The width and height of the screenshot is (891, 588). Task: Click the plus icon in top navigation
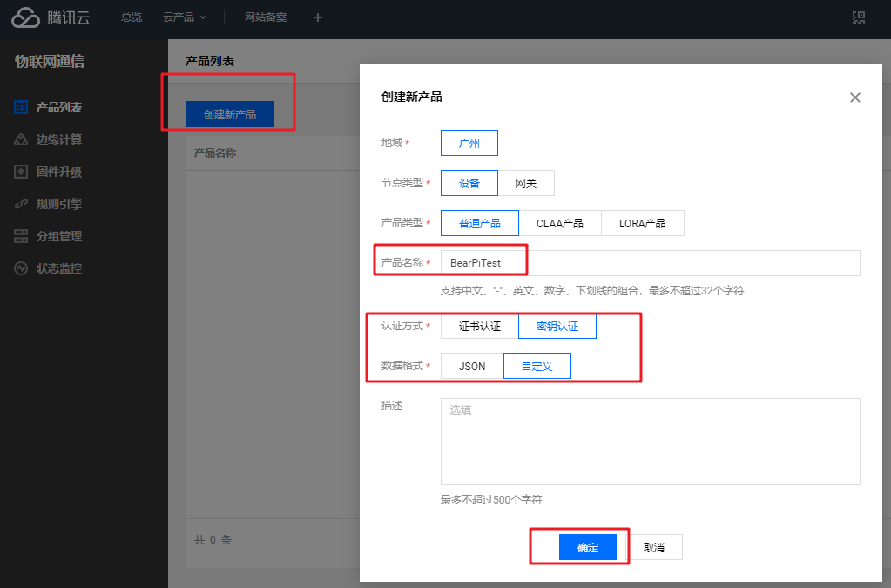pyautogui.click(x=318, y=17)
